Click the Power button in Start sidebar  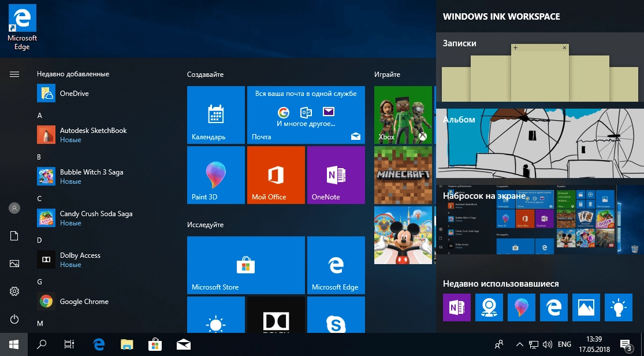(x=14, y=319)
